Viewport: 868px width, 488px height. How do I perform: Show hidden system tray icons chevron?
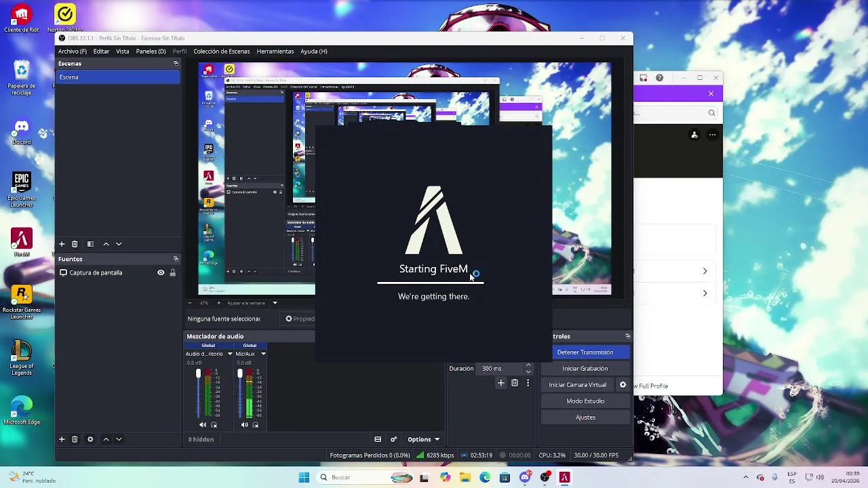pyautogui.click(x=745, y=477)
